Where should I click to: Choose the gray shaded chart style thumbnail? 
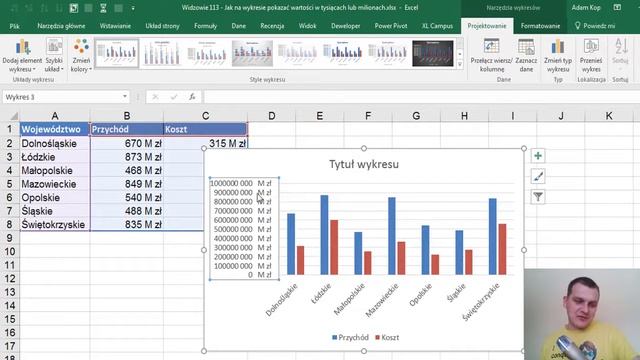coord(252,53)
